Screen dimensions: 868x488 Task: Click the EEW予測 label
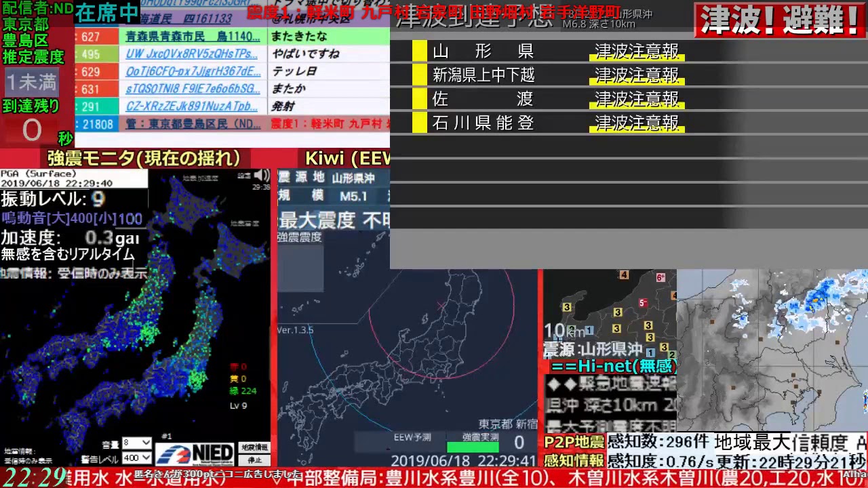point(412,437)
